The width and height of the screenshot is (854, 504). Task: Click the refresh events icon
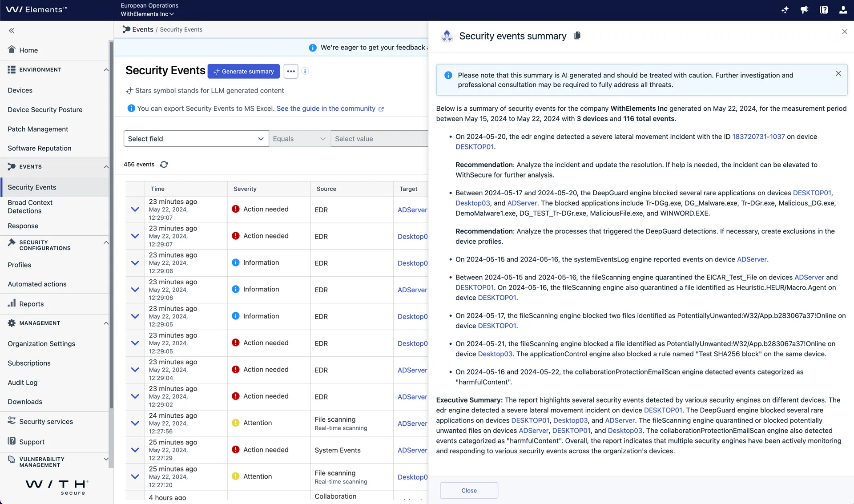tap(164, 165)
